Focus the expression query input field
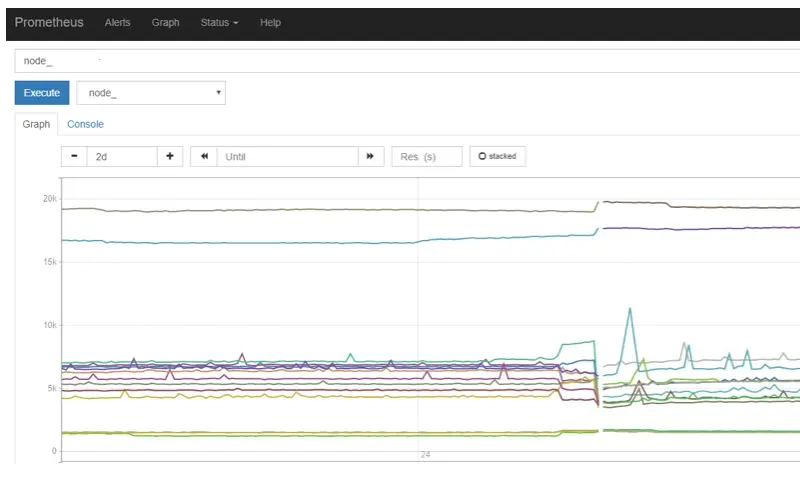This screenshot has width=800, height=485. 407,61
